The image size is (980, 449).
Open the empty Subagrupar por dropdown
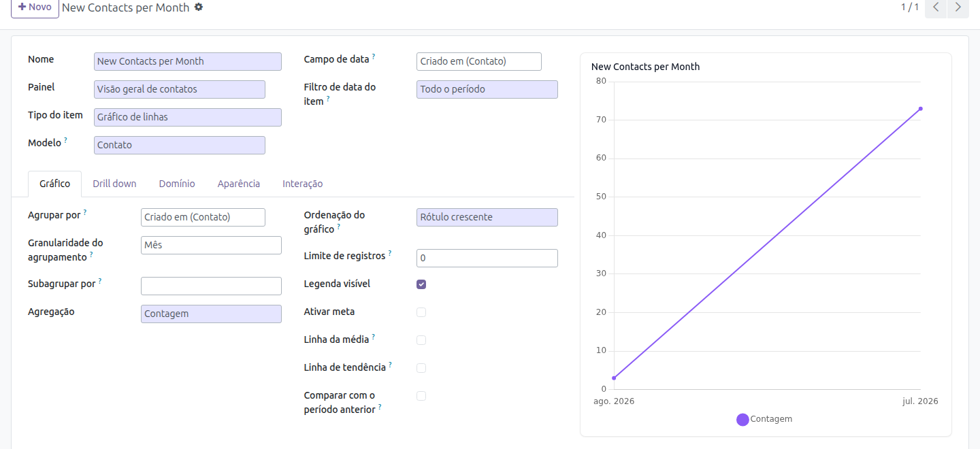coord(211,286)
